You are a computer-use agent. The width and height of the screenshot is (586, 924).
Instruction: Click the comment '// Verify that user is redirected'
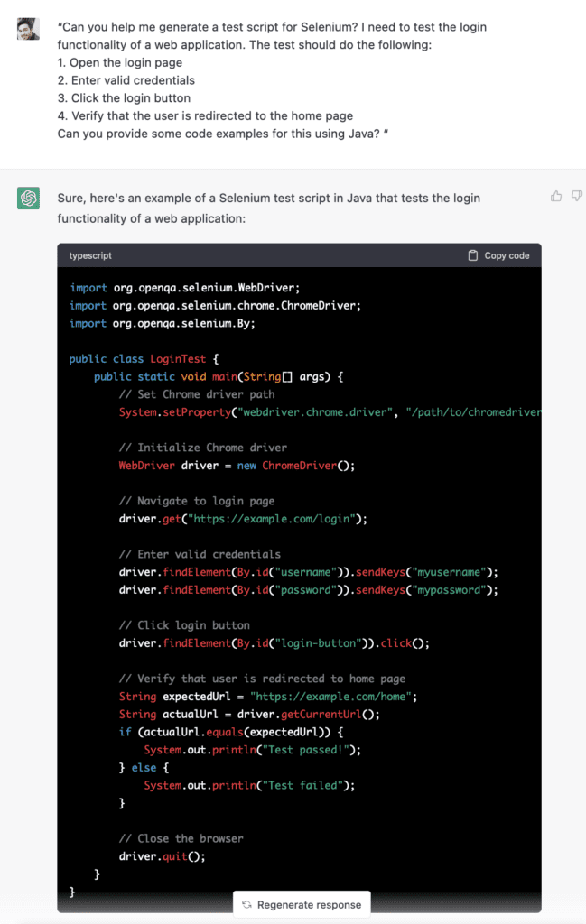click(263, 679)
